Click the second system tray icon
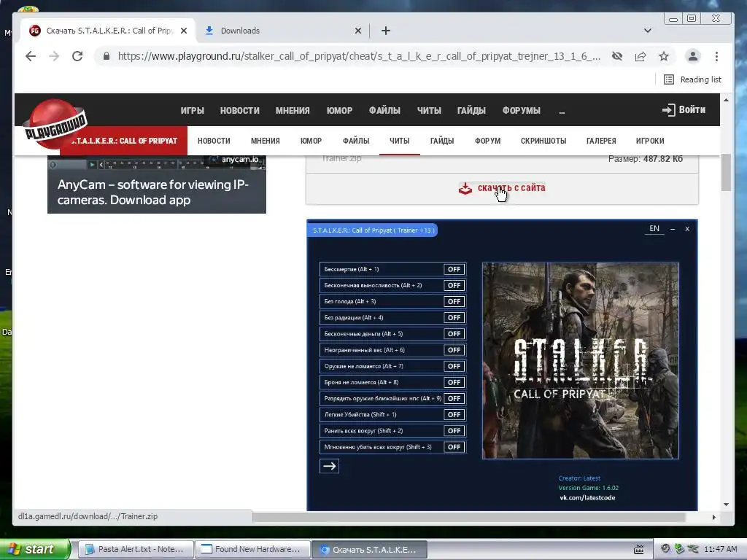 click(679, 549)
